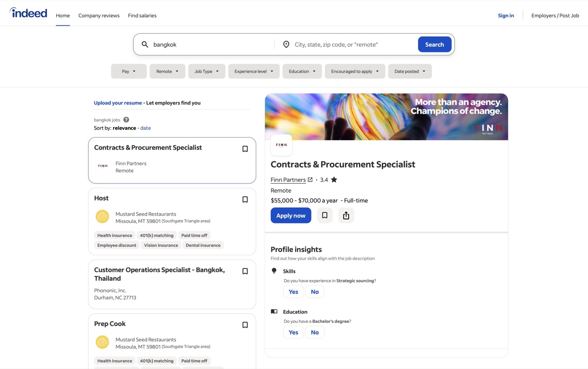This screenshot has height=369, width=588.
Task: Select Yes for Bachelor's degree question
Action: coord(293,332)
